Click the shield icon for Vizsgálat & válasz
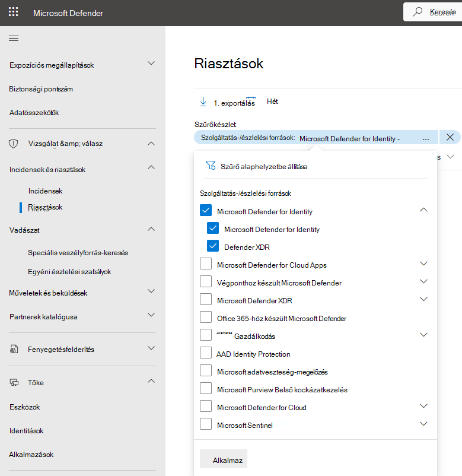The image size is (462, 476). [14, 143]
